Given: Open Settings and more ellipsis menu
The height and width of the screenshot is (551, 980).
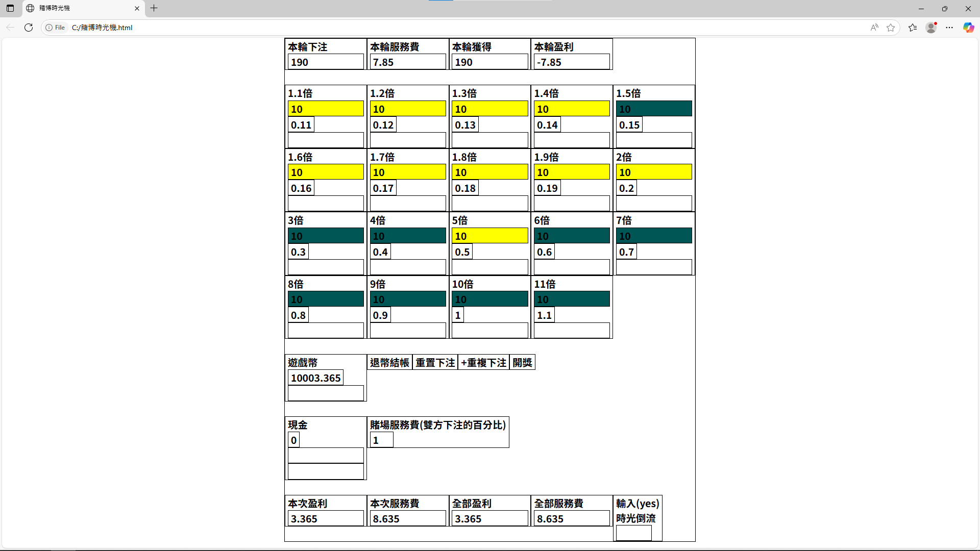Looking at the screenshot, I should [x=949, y=28].
